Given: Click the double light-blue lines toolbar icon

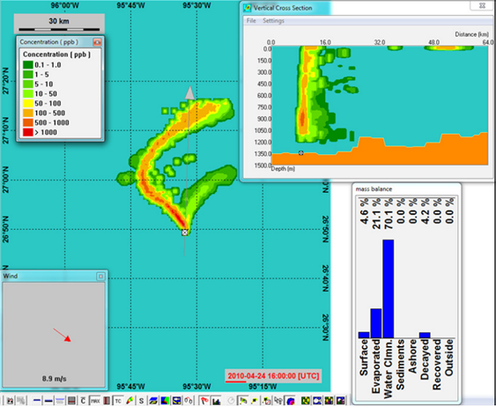Looking at the screenshot, I should pyautogui.click(x=60, y=401).
